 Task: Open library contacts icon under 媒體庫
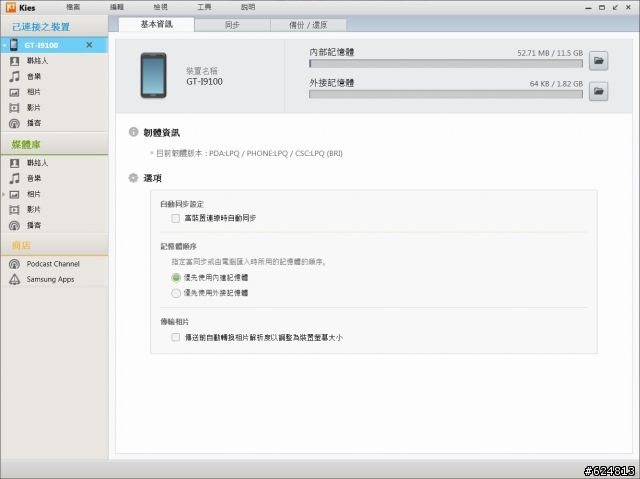[14, 163]
